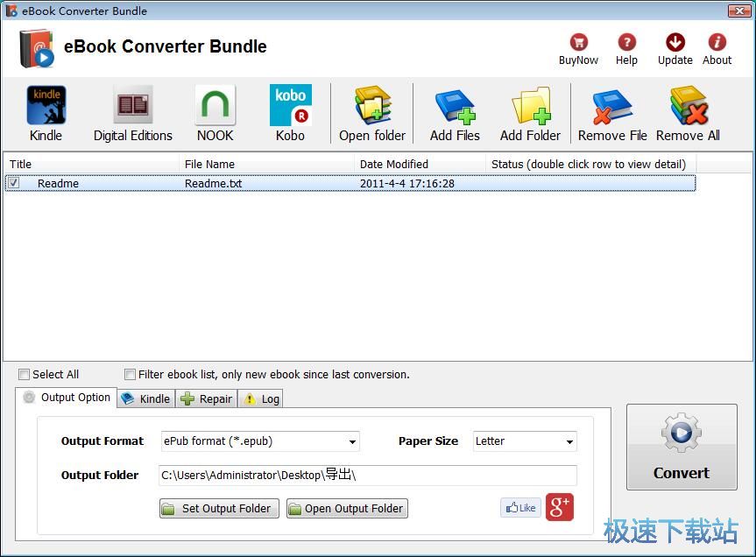This screenshot has height=557, width=756.
Task: Open the Kobo library icon
Action: point(290,105)
